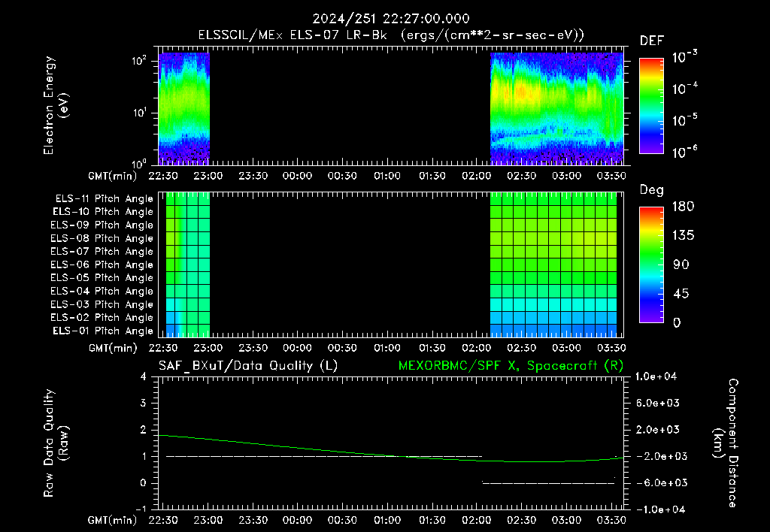This screenshot has width=770, height=532.
Task: Click the 180 tick on Deg colorbar
Action: pos(683,207)
